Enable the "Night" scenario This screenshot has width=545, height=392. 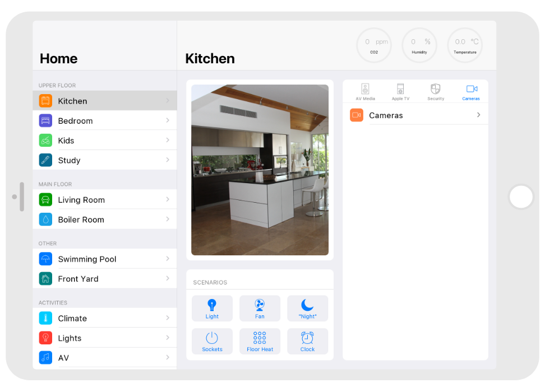[307, 309]
